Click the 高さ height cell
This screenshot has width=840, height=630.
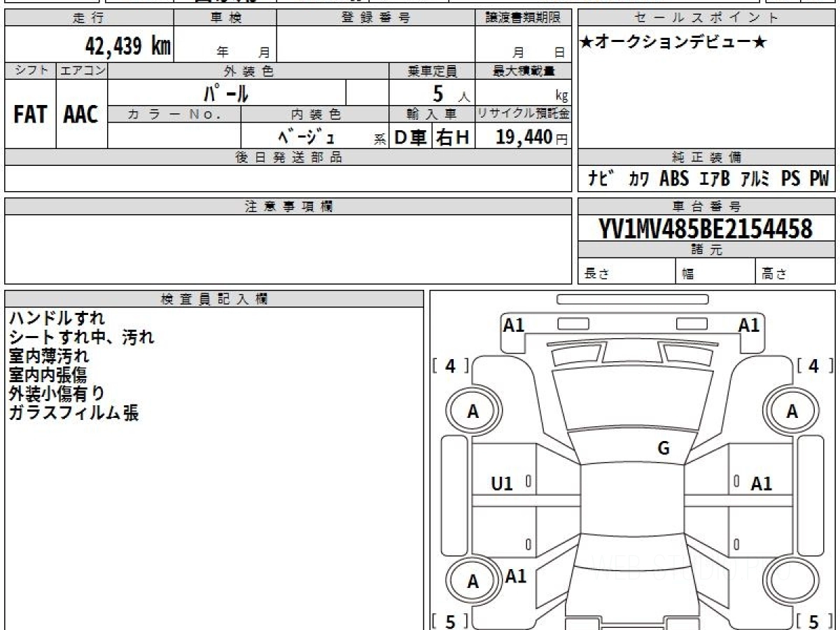(x=795, y=272)
